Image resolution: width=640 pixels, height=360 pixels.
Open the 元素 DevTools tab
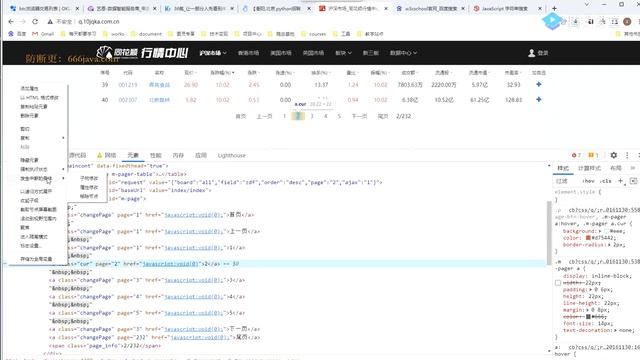point(133,155)
